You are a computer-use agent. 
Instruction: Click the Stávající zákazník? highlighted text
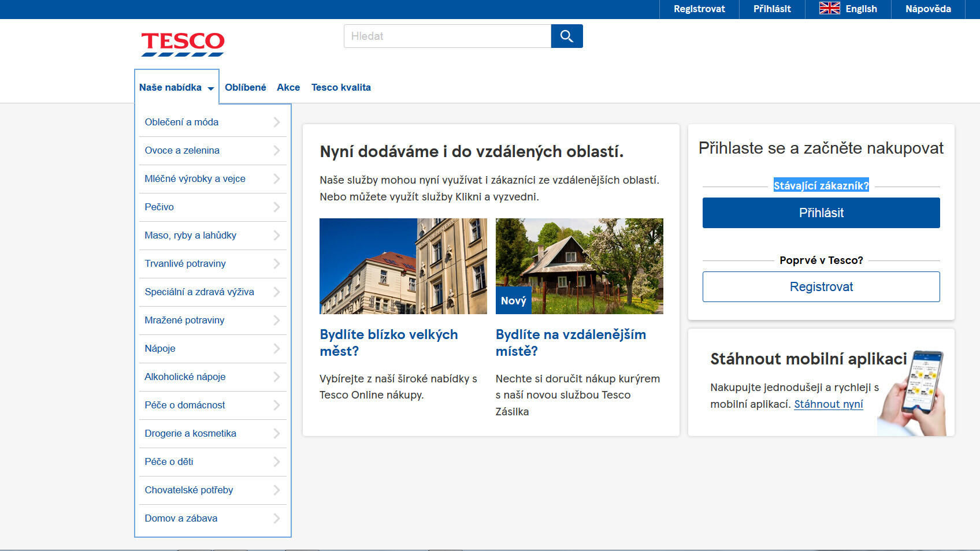pos(821,185)
